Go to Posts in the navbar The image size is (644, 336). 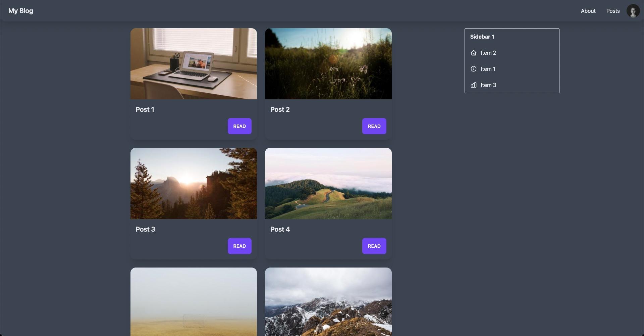(612, 11)
